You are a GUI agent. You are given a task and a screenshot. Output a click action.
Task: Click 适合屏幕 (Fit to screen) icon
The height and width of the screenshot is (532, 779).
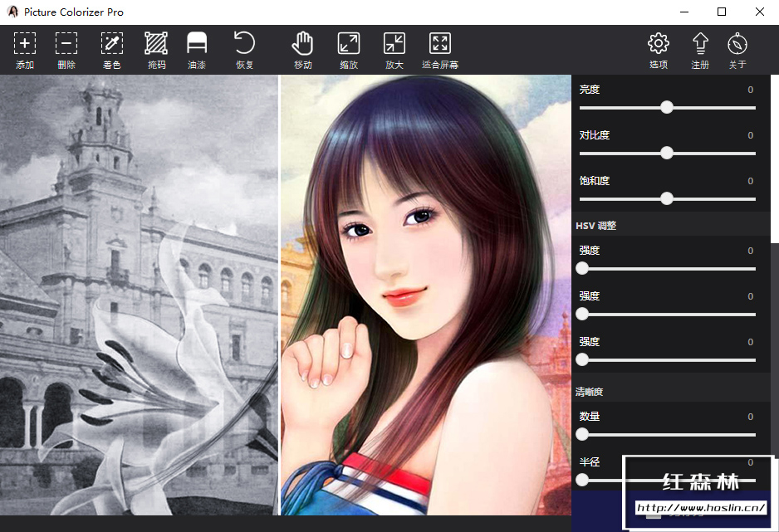pos(439,44)
